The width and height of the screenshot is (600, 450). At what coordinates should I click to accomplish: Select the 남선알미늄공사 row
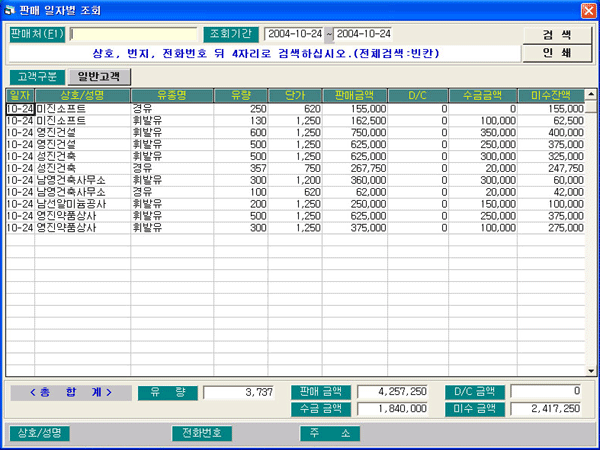pyautogui.click(x=295, y=204)
